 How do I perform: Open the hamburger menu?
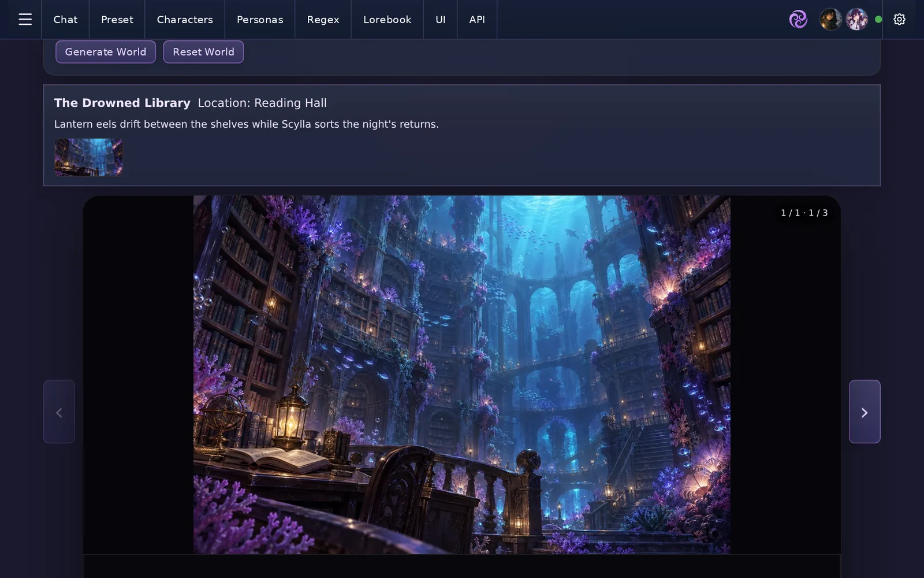25,20
